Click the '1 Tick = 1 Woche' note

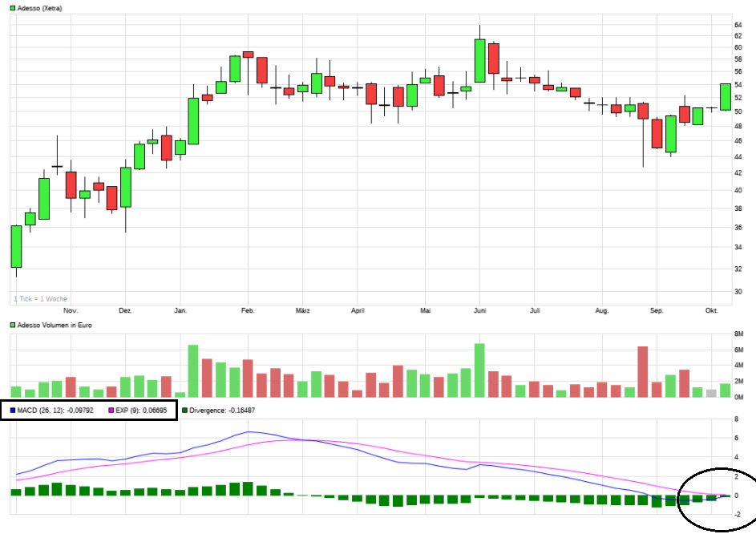pos(41,299)
